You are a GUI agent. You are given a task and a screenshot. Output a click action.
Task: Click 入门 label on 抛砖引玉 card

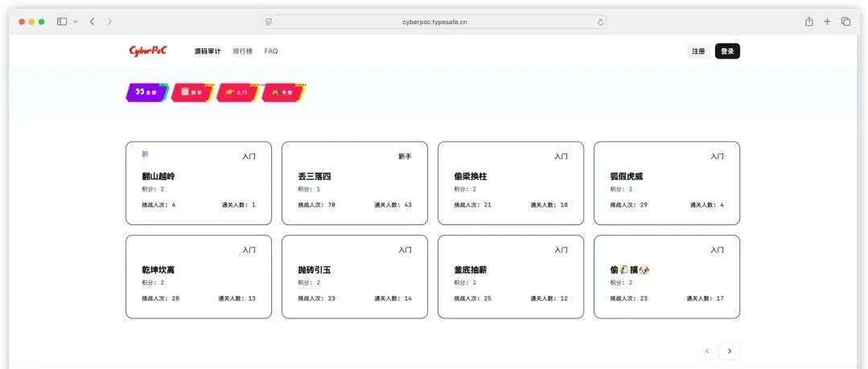click(405, 250)
